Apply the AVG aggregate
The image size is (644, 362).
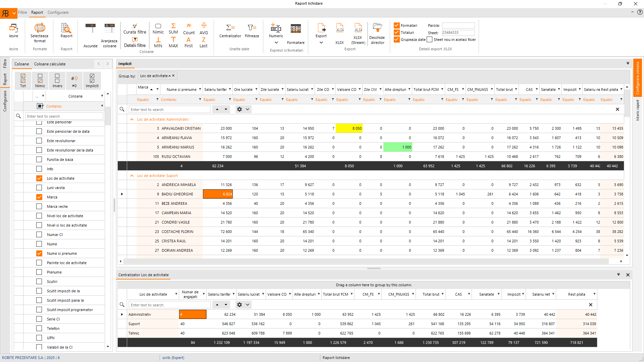pos(204,29)
